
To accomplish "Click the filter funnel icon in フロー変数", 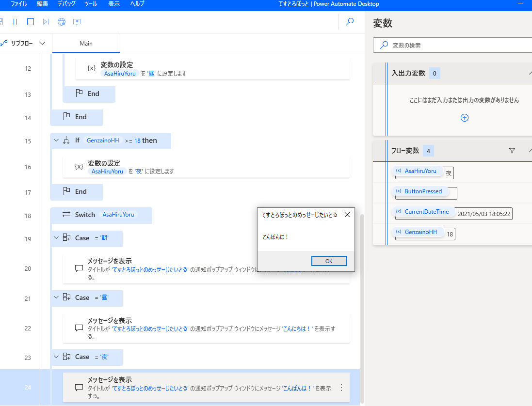I will click(512, 151).
